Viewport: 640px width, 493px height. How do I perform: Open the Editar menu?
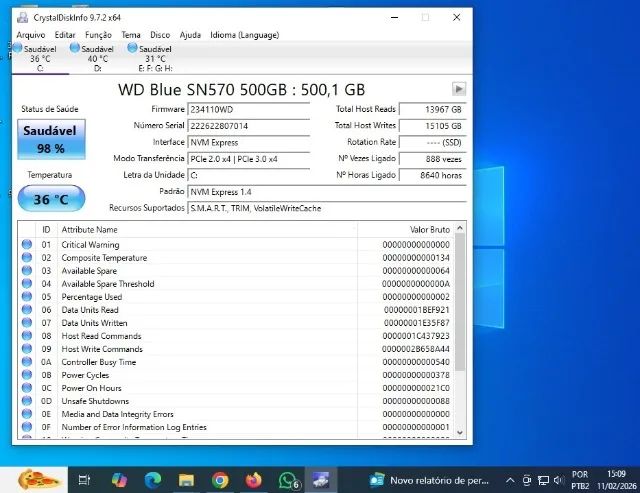(x=65, y=35)
